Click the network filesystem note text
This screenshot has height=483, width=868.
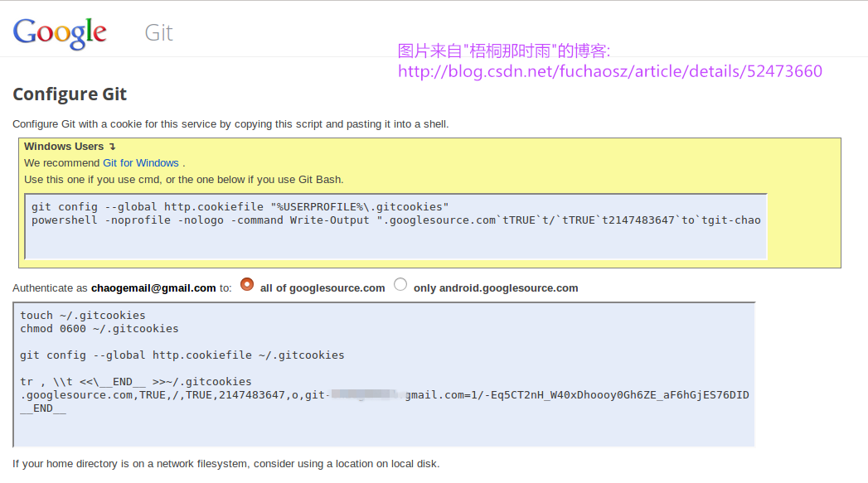coord(225,464)
